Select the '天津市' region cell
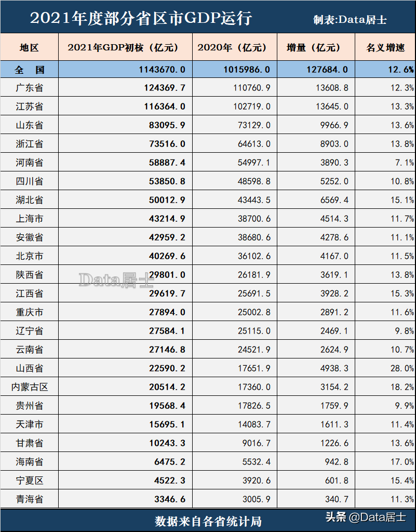 tap(30, 424)
